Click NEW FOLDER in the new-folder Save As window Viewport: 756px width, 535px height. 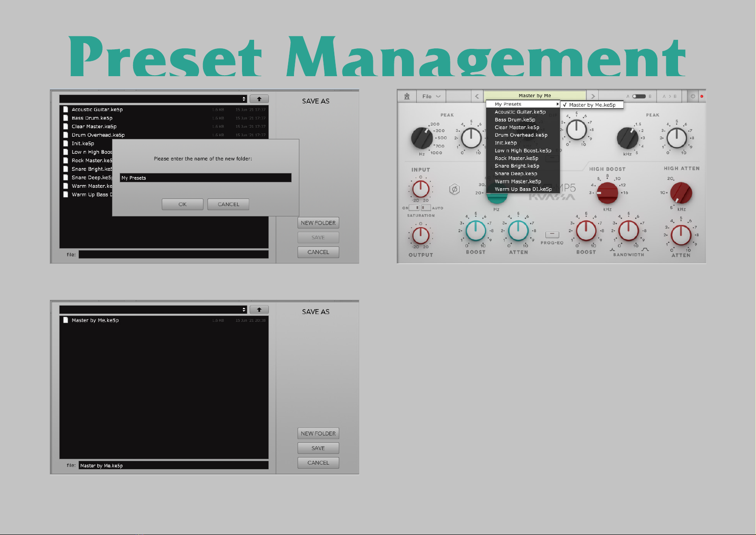(318, 223)
